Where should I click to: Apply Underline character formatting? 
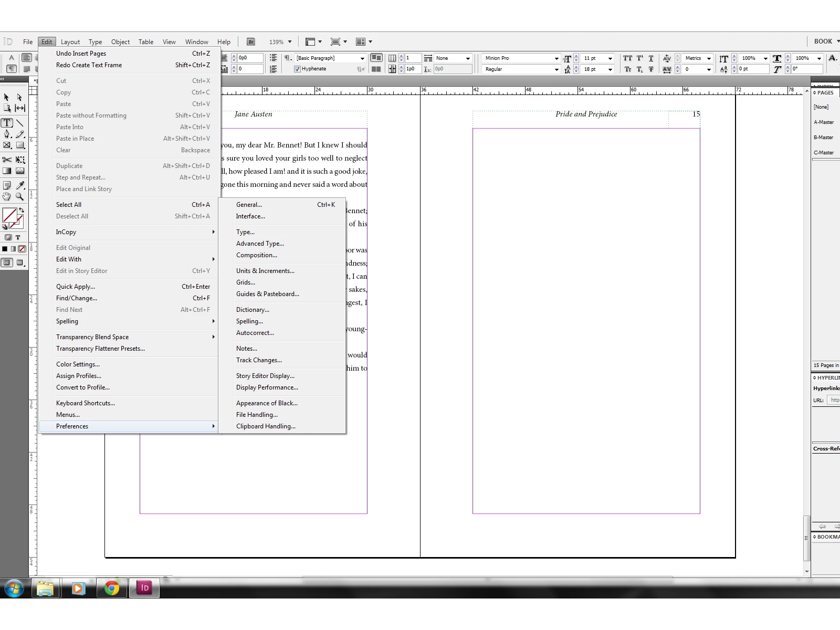[651, 58]
